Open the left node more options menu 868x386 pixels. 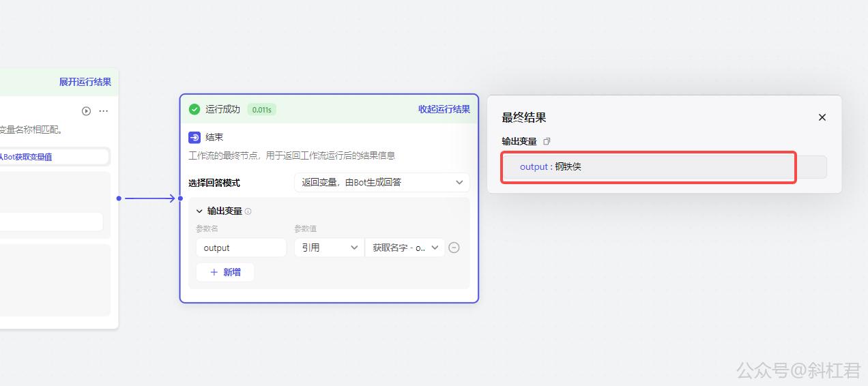click(x=104, y=111)
